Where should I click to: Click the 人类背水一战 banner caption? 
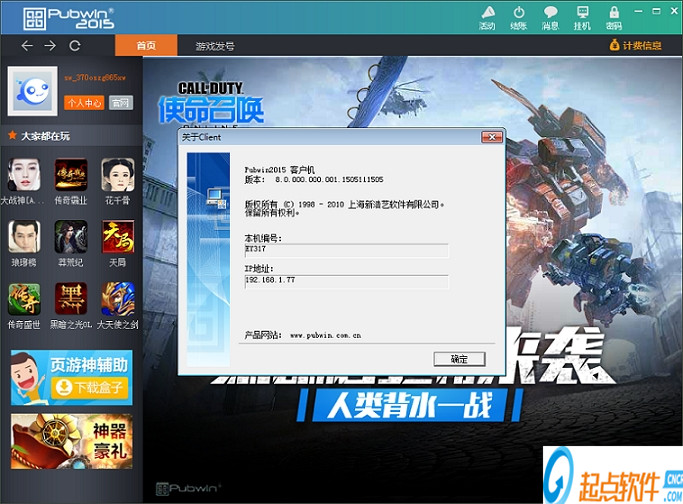pos(410,405)
